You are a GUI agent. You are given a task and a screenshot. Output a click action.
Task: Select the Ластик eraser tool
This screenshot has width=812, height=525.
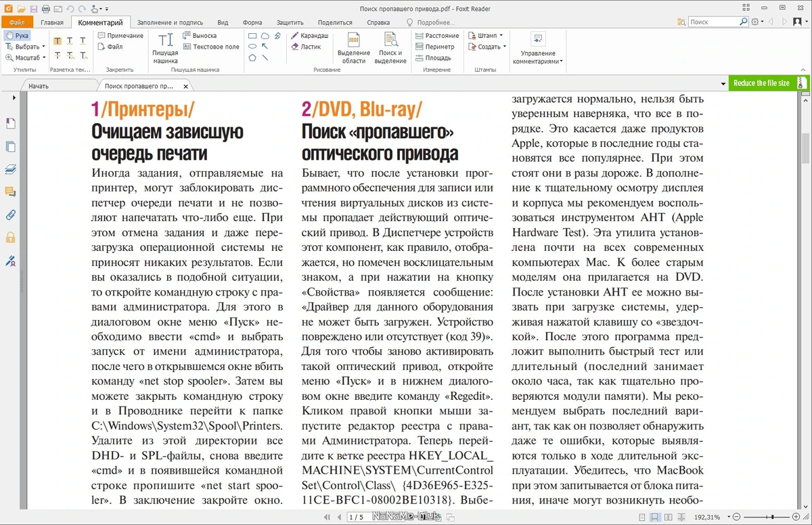pyautogui.click(x=306, y=47)
